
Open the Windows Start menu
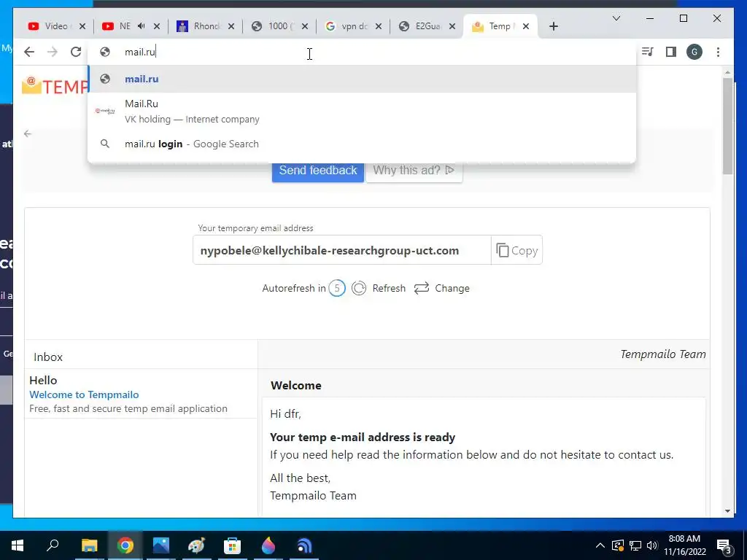(x=18, y=545)
